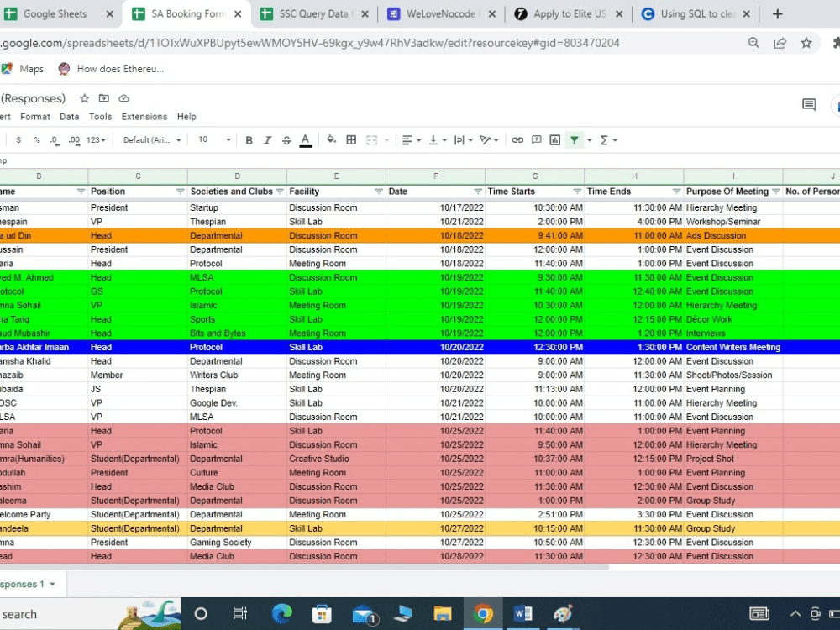Insert a chart
The width and height of the screenshot is (840, 630).
point(554,140)
